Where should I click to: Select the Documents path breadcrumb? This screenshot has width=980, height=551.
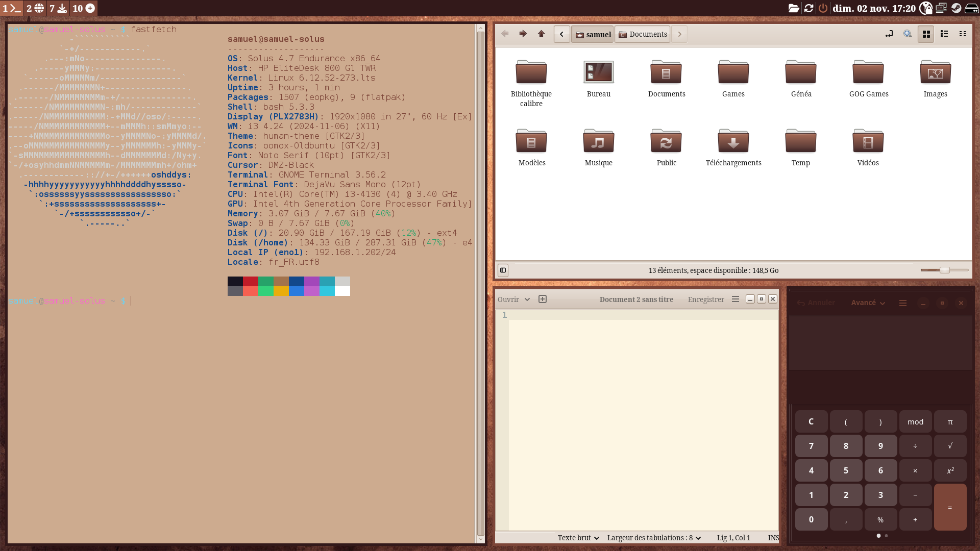tap(643, 34)
